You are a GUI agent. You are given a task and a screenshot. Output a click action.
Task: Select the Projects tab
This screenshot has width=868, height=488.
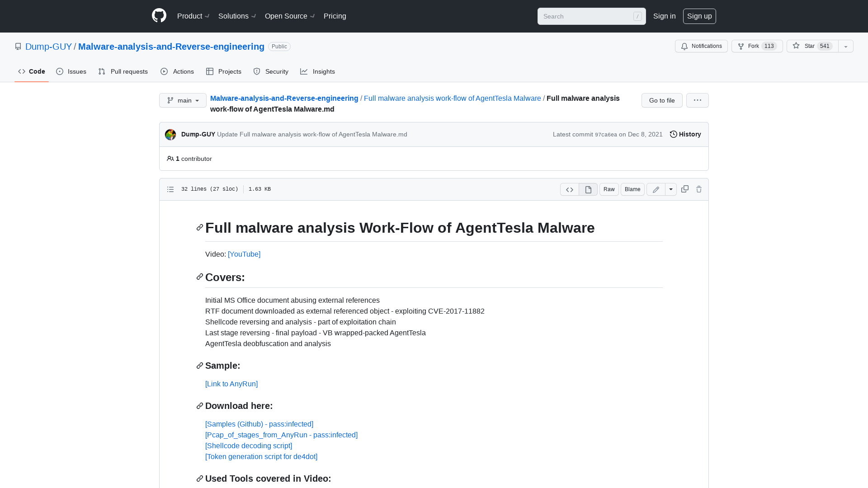(224, 71)
